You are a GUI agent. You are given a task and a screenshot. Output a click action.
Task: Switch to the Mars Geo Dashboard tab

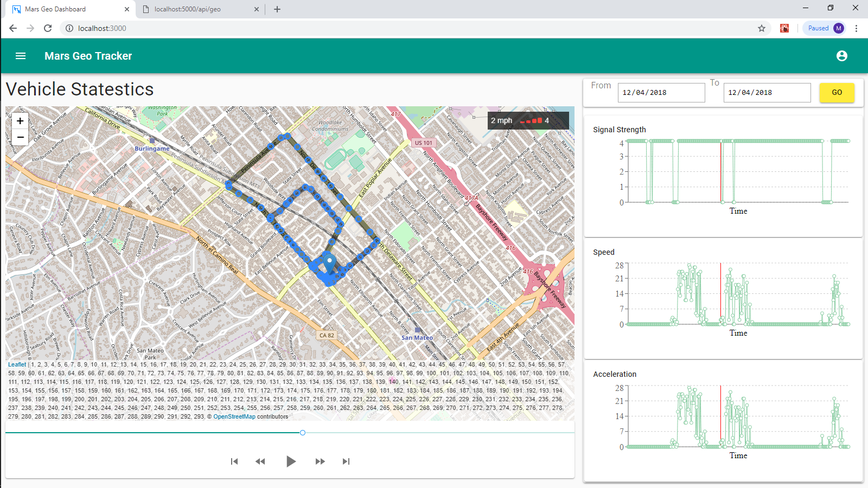tap(70, 9)
